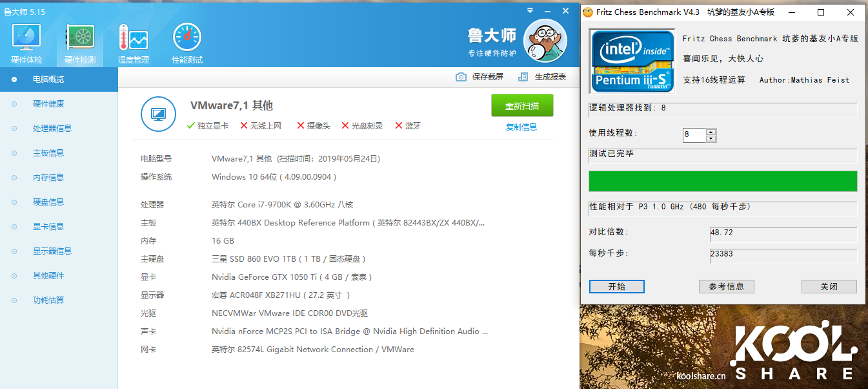Click the monitor value 宏碁 ACR048F XB271HU
The image size is (868, 389).
[281, 295]
